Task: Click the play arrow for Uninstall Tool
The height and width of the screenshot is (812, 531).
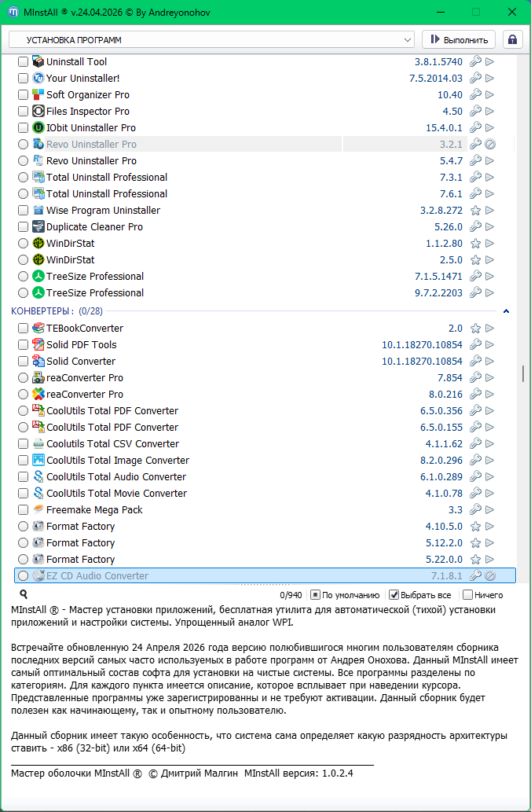Action: tap(490, 62)
